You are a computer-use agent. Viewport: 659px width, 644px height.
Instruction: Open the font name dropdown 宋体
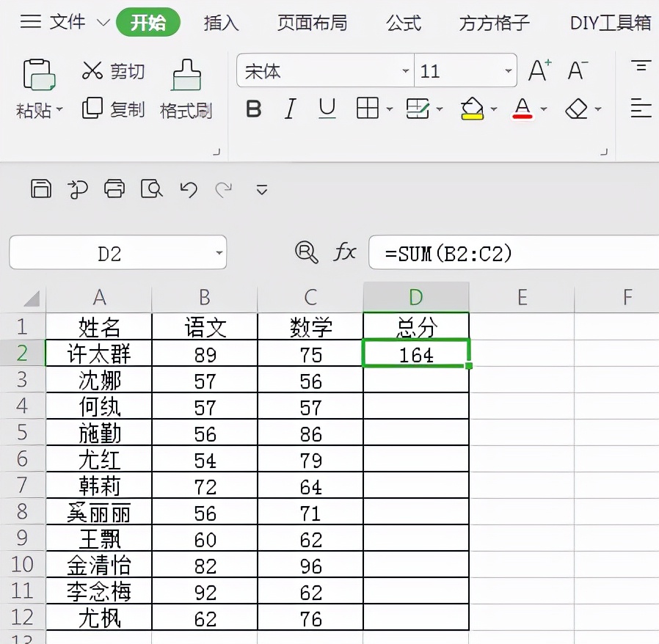pos(406,70)
